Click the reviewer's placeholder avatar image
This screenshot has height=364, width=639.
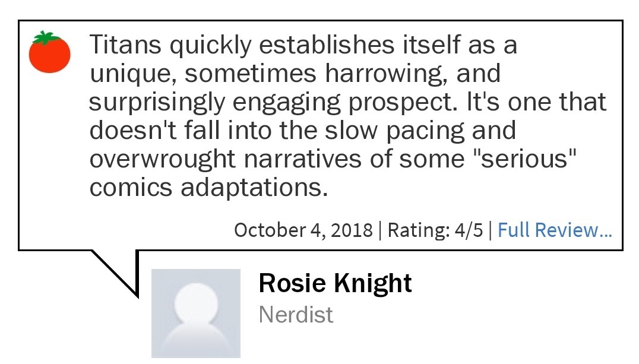point(196,313)
